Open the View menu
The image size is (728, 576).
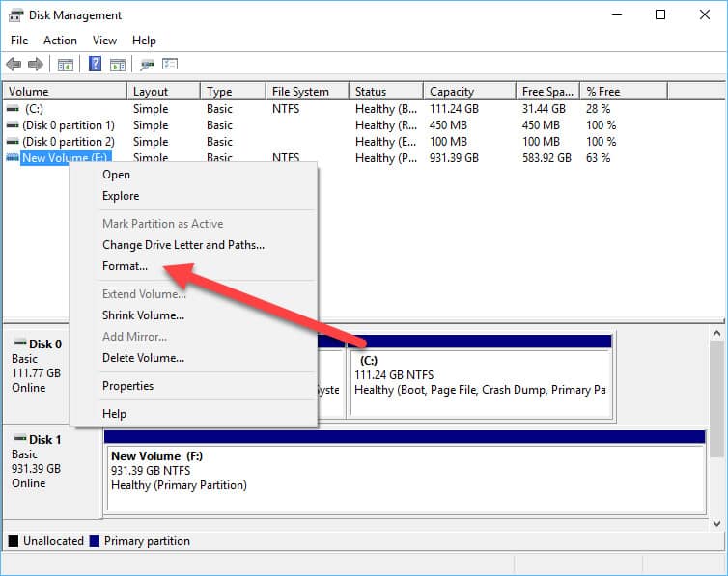[x=104, y=41]
